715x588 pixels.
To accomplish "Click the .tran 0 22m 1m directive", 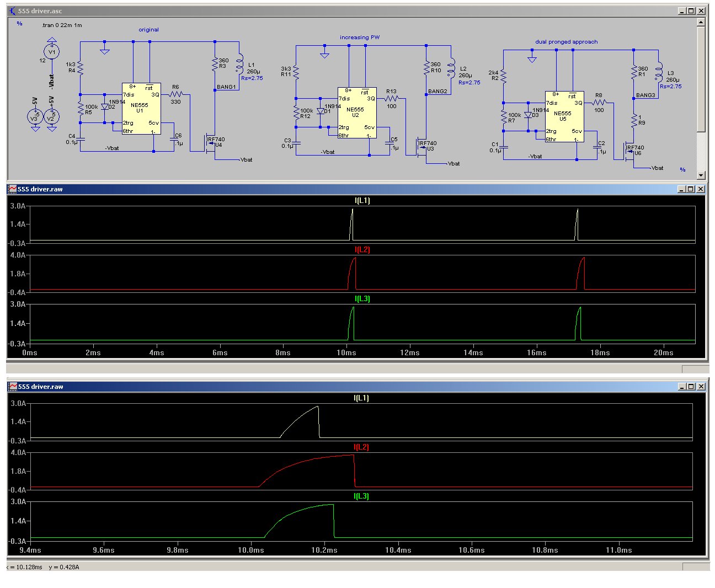I will click(62, 25).
